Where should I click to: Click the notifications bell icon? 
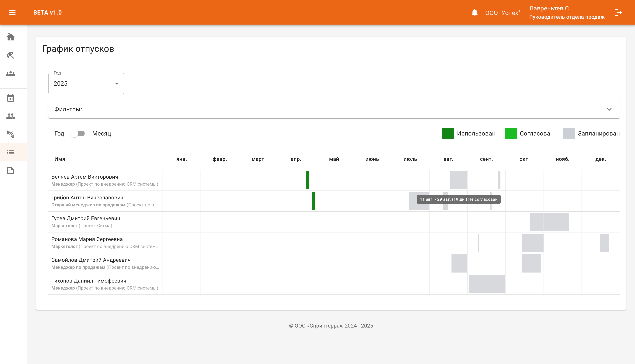point(475,12)
